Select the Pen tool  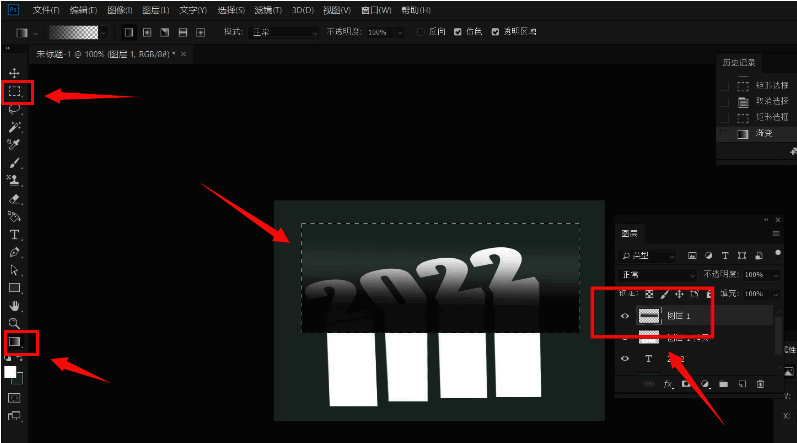pos(14,252)
